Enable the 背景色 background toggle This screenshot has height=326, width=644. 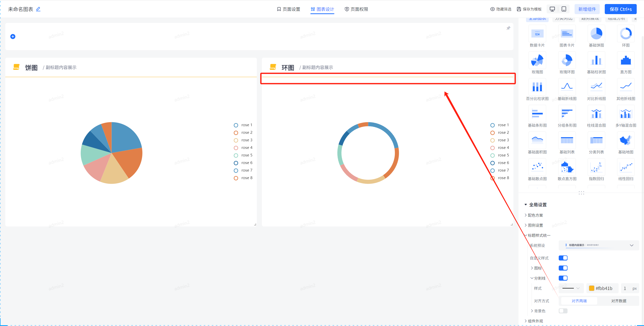pyautogui.click(x=563, y=311)
